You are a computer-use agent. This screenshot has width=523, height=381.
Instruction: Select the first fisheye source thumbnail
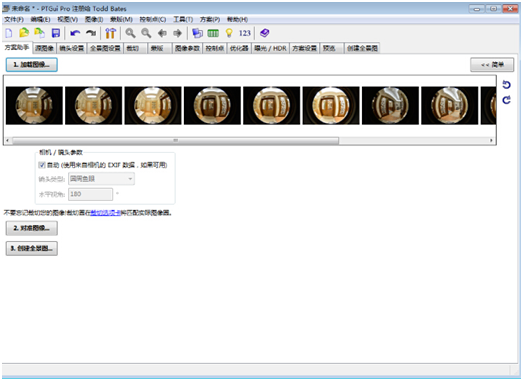pos(34,105)
